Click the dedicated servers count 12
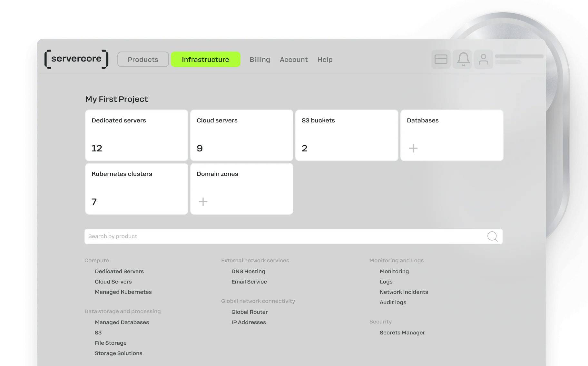The height and width of the screenshot is (366, 588). pyautogui.click(x=97, y=148)
